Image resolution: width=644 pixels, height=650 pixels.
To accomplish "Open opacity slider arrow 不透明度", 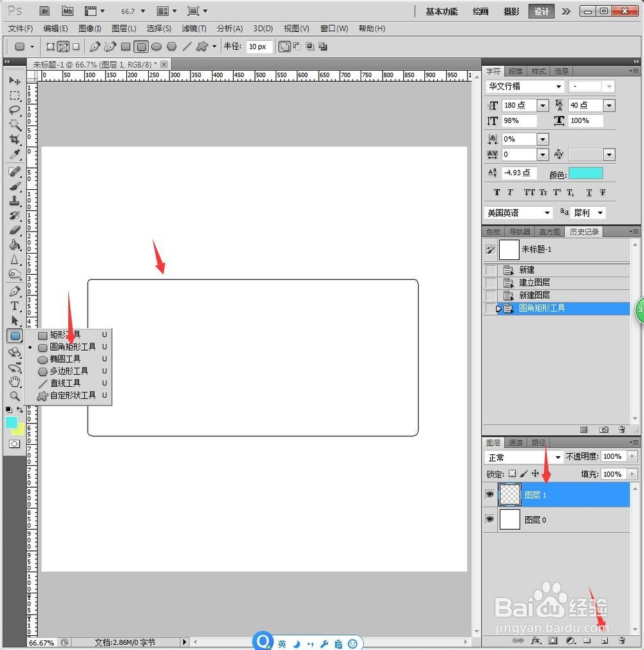I will click(x=632, y=456).
